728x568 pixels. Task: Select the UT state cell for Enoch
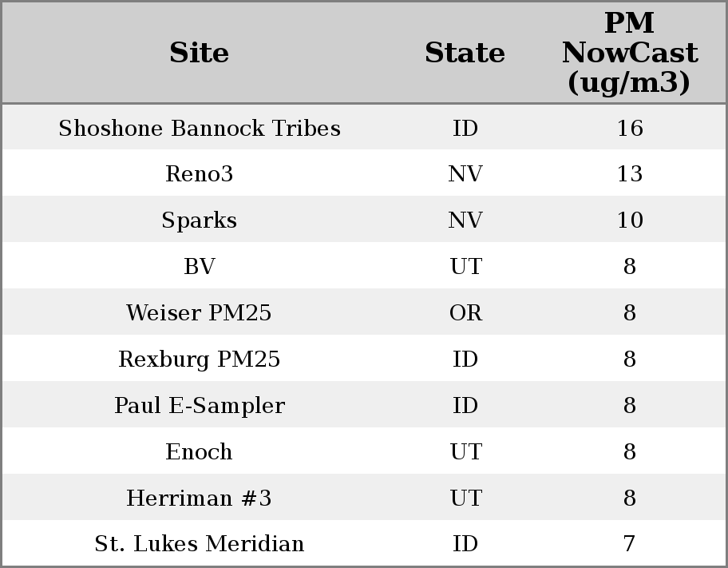pyautogui.click(x=465, y=452)
